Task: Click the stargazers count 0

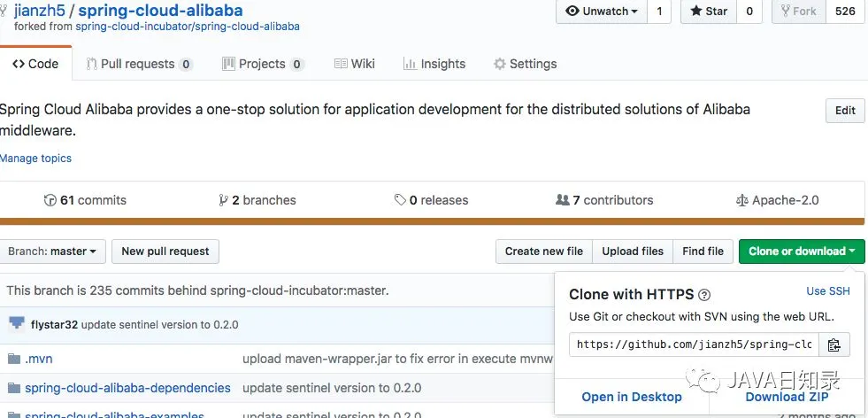Action: click(x=749, y=12)
